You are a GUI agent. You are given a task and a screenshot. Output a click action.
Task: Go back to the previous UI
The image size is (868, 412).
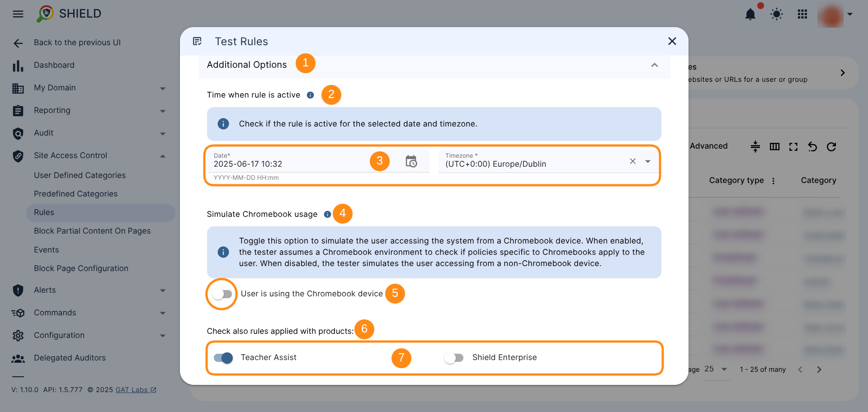tap(77, 42)
